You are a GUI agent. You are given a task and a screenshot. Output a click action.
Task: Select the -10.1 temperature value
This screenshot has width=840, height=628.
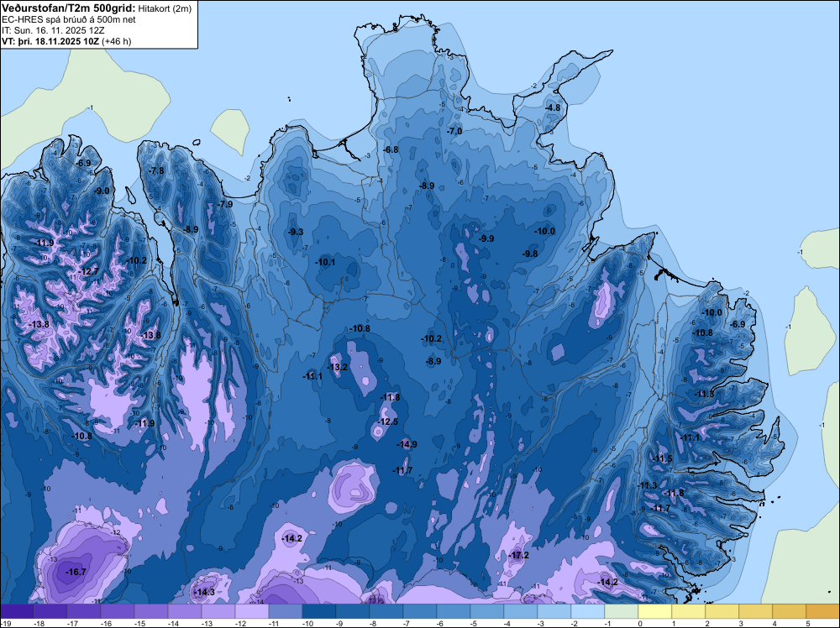[325, 262]
